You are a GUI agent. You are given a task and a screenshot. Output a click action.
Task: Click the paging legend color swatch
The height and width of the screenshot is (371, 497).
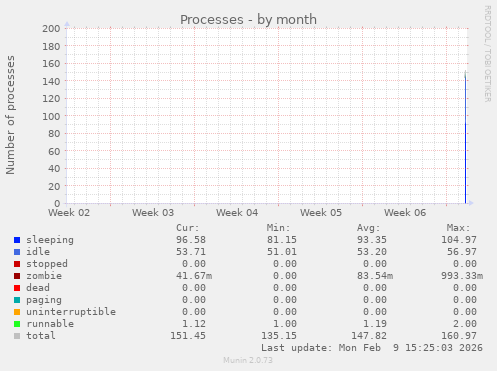[x=17, y=300]
